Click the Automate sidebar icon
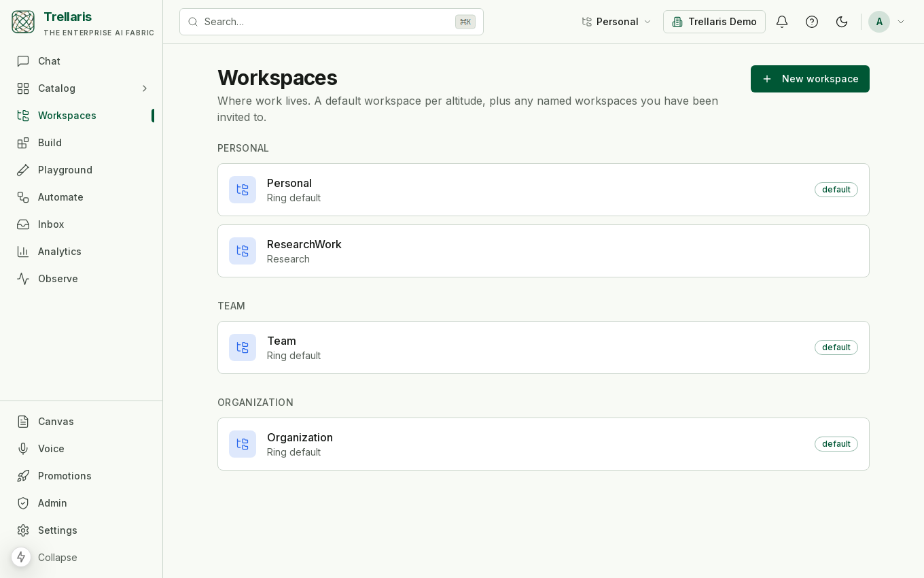 [x=23, y=197]
